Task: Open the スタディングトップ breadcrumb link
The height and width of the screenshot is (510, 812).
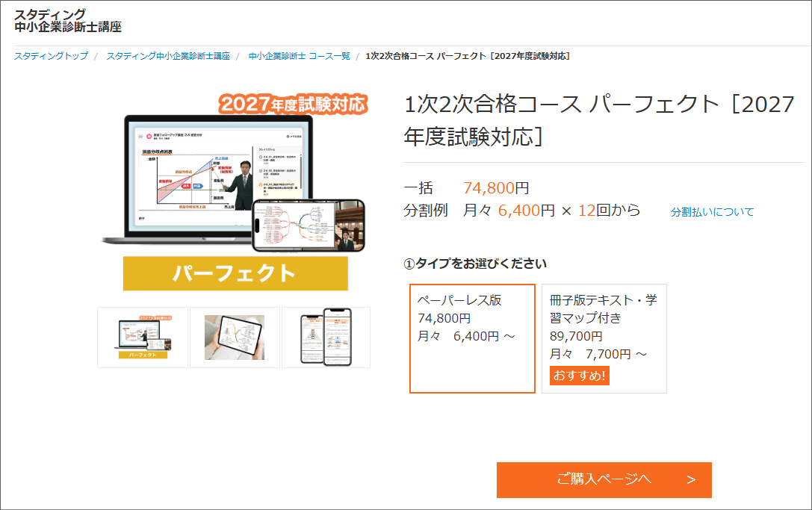Action: (51, 56)
